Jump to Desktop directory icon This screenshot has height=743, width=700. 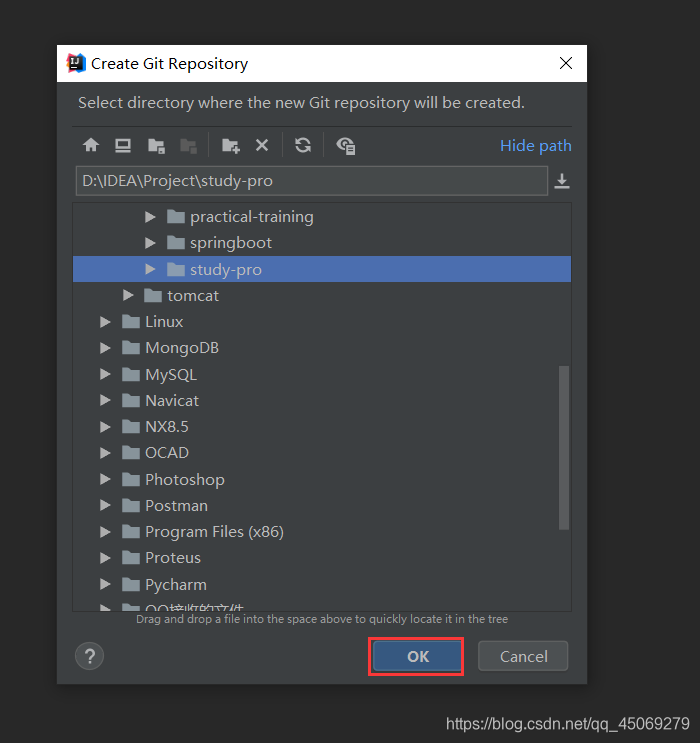pos(123,145)
